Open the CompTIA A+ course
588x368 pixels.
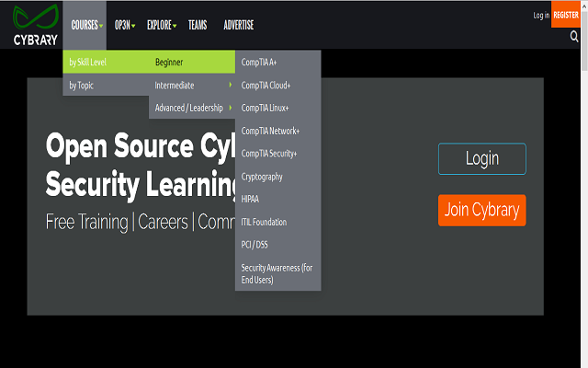point(277,62)
